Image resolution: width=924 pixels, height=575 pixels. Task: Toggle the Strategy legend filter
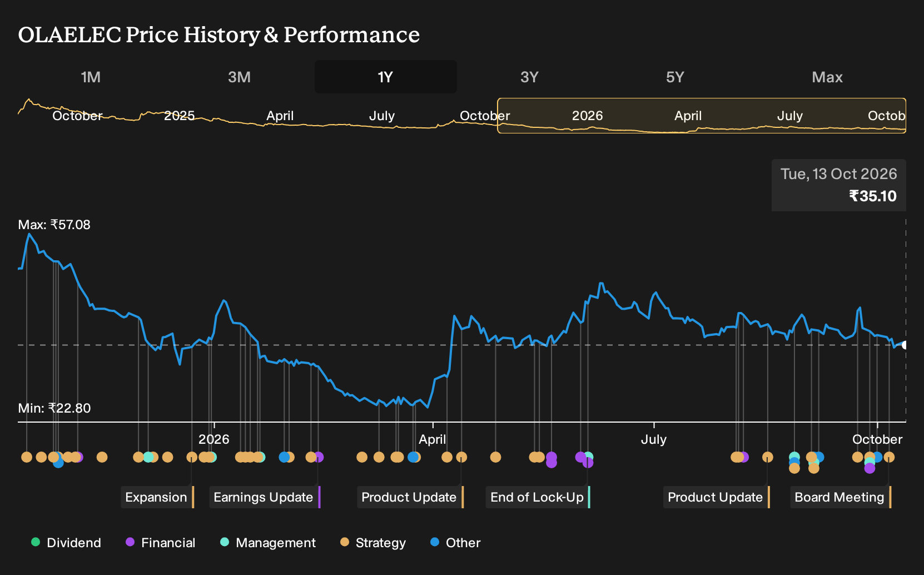click(x=373, y=543)
